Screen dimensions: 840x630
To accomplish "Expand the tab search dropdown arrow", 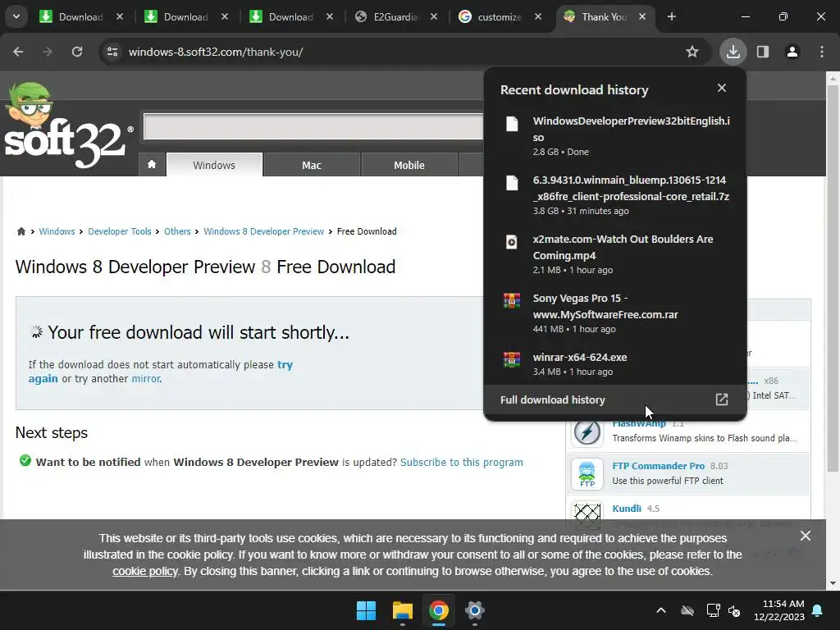I will point(16,16).
